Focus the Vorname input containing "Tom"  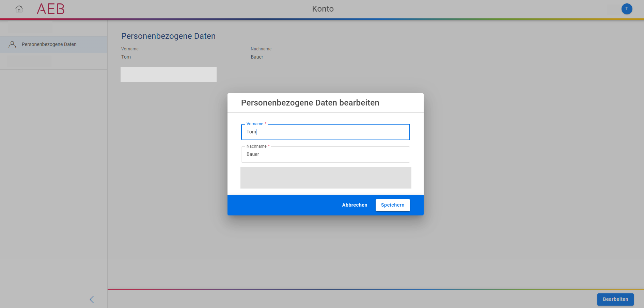tap(325, 132)
